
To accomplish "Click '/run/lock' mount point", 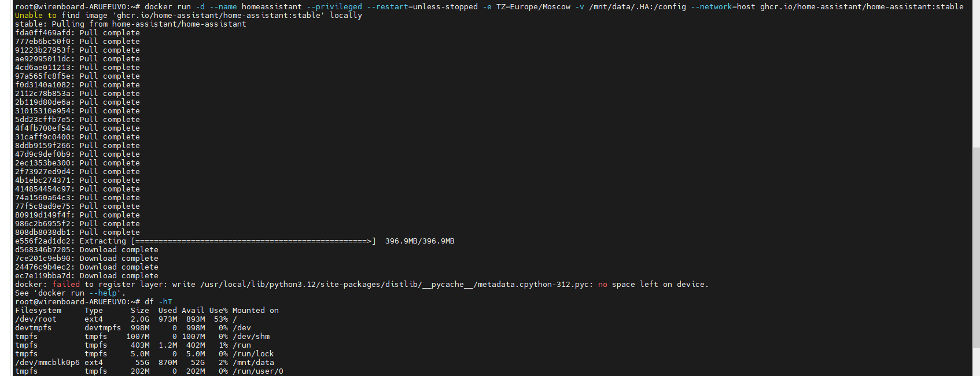I will click(x=253, y=354).
